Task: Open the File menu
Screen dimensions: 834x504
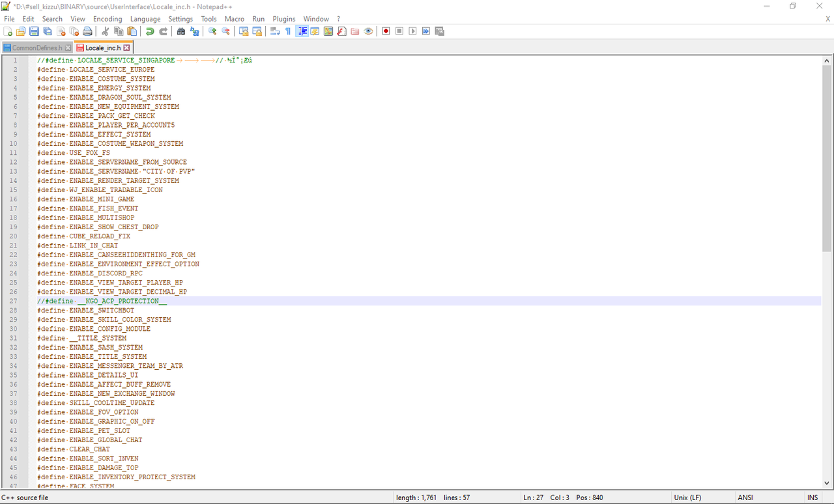Action: (x=9, y=19)
